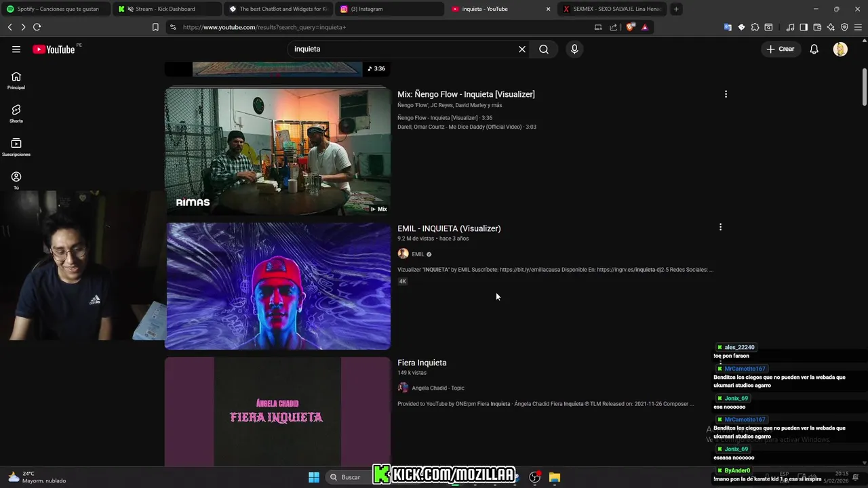Open the YouTube guide hamburger menu
Viewport: 868px width, 488px height.
tap(16, 49)
